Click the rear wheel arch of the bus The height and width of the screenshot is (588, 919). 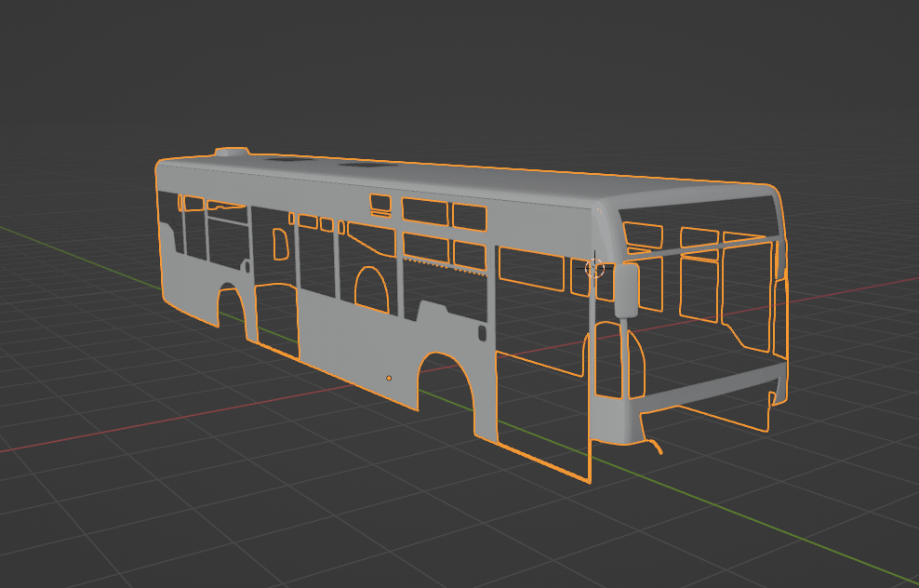pyautogui.click(x=233, y=305)
